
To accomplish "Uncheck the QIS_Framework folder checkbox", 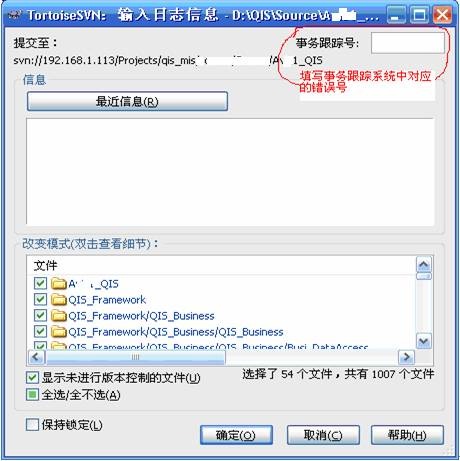I will (x=40, y=299).
